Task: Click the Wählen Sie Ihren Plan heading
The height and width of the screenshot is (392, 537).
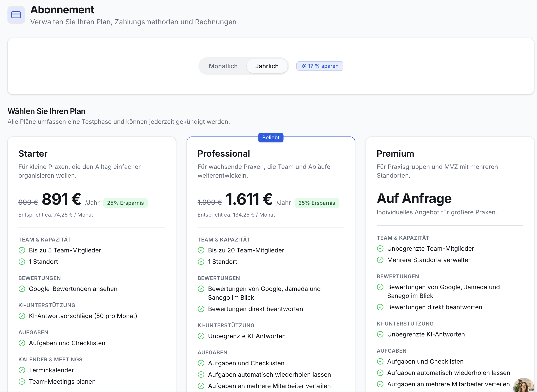Action: point(47,111)
